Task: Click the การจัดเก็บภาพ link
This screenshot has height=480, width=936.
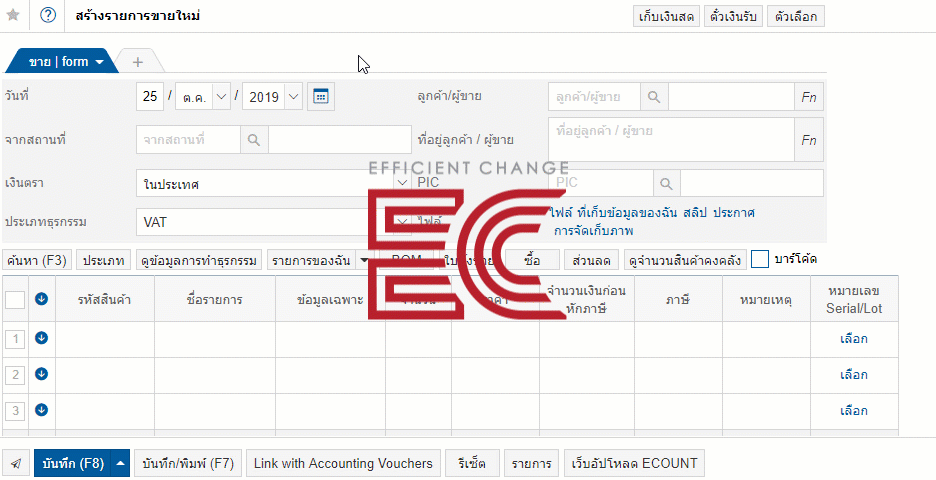Action: click(593, 230)
